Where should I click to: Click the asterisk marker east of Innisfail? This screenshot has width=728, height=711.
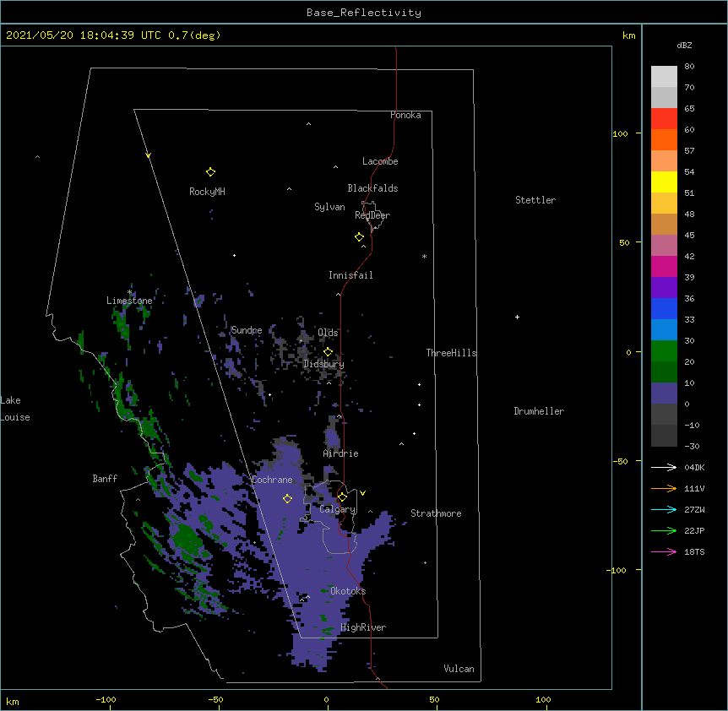coord(424,257)
